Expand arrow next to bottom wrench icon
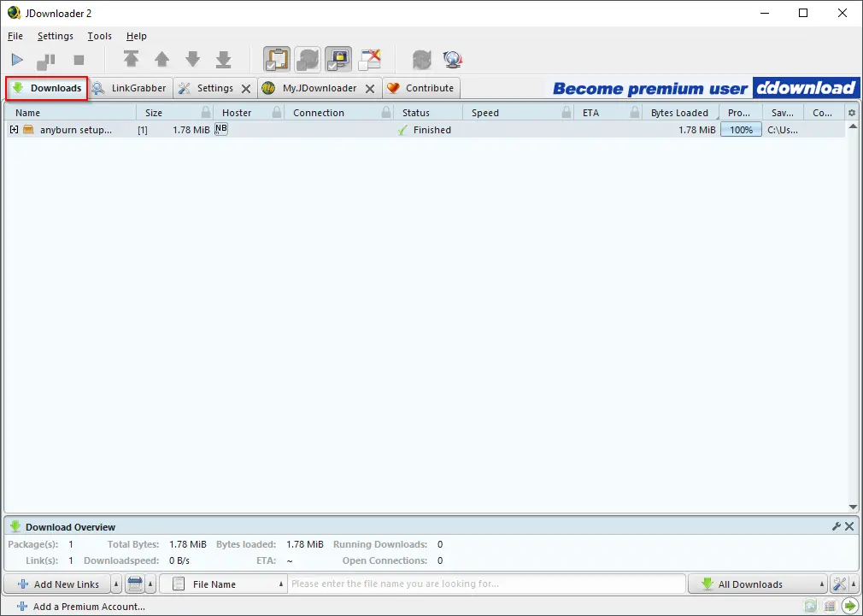The image size is (863, 616). (x=854, y=584)
